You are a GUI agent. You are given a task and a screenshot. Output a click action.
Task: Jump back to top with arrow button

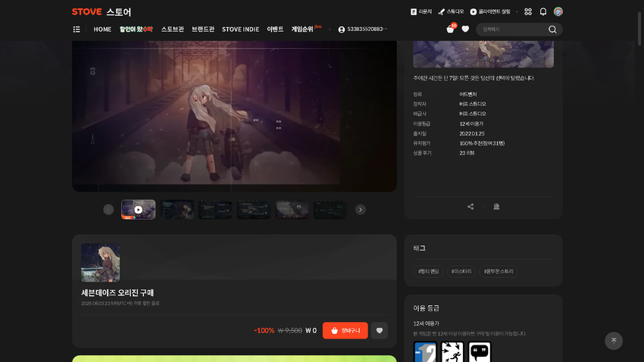coord(614,341)
